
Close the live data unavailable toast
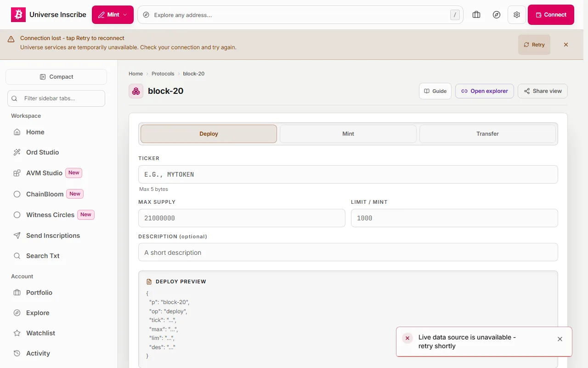tap(560, 339)
